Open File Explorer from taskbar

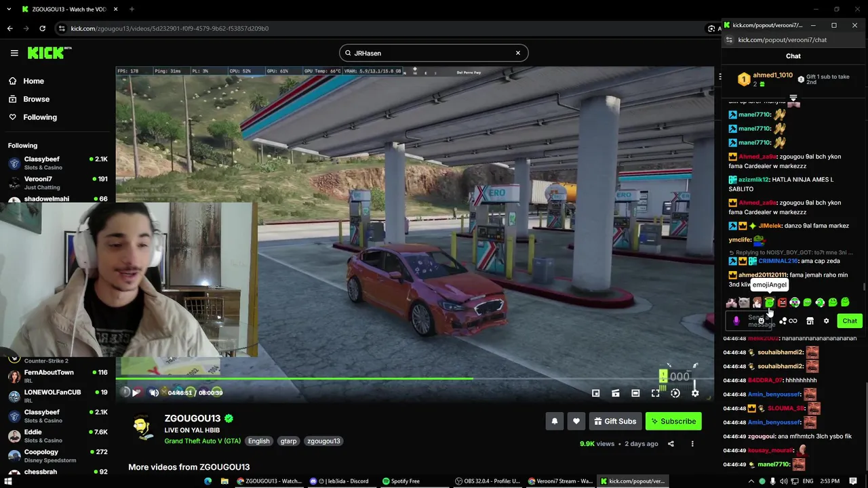(x=224, y=481)
